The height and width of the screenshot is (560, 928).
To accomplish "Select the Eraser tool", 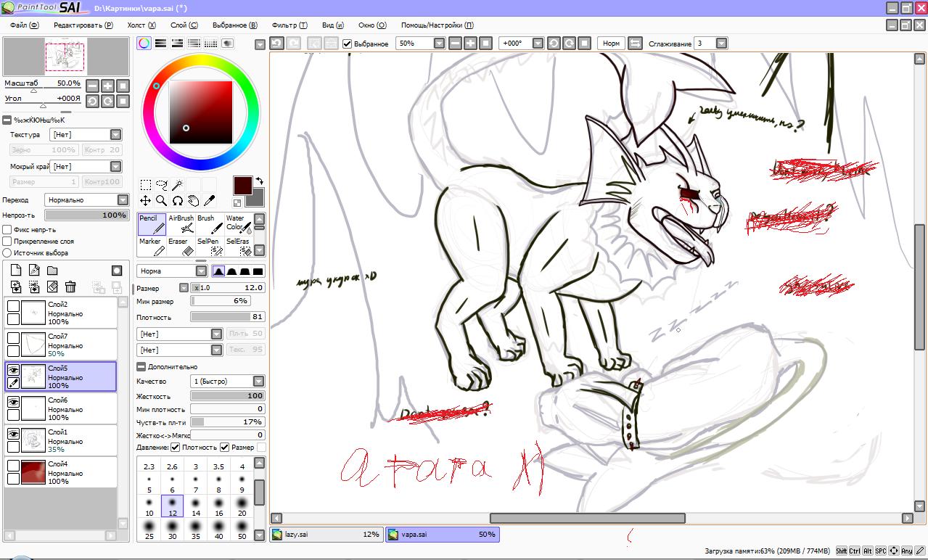I will [x=181, y=247].
